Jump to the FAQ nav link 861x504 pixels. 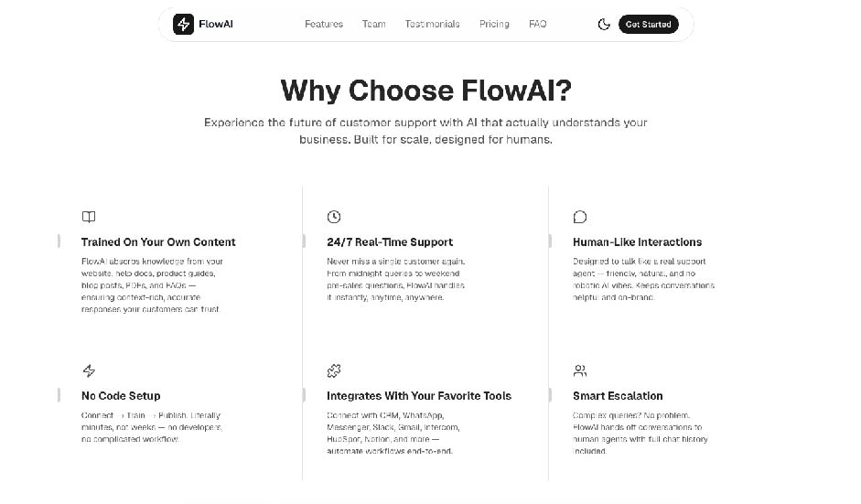click(537, 25)
